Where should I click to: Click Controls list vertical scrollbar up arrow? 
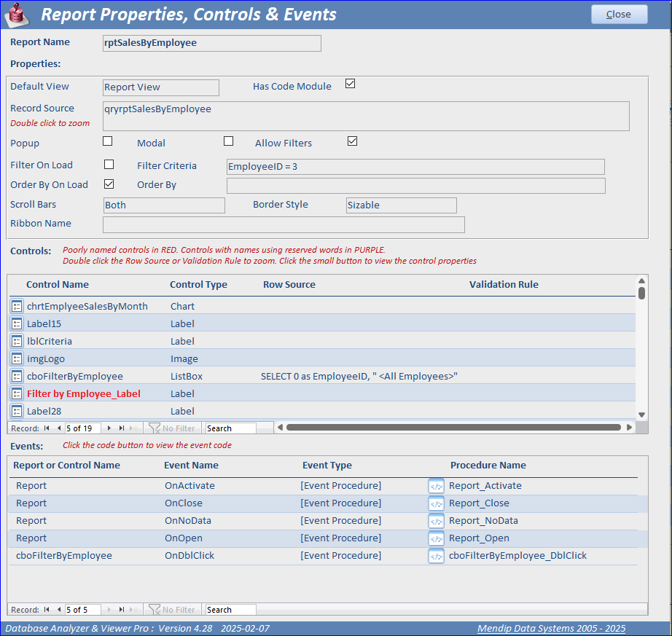point(641,281)
